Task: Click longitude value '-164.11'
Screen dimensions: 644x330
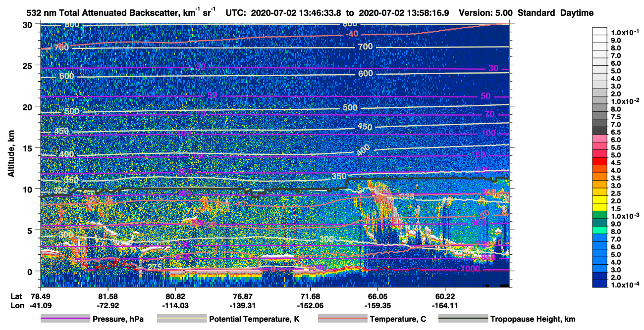Action: point(445,305)
